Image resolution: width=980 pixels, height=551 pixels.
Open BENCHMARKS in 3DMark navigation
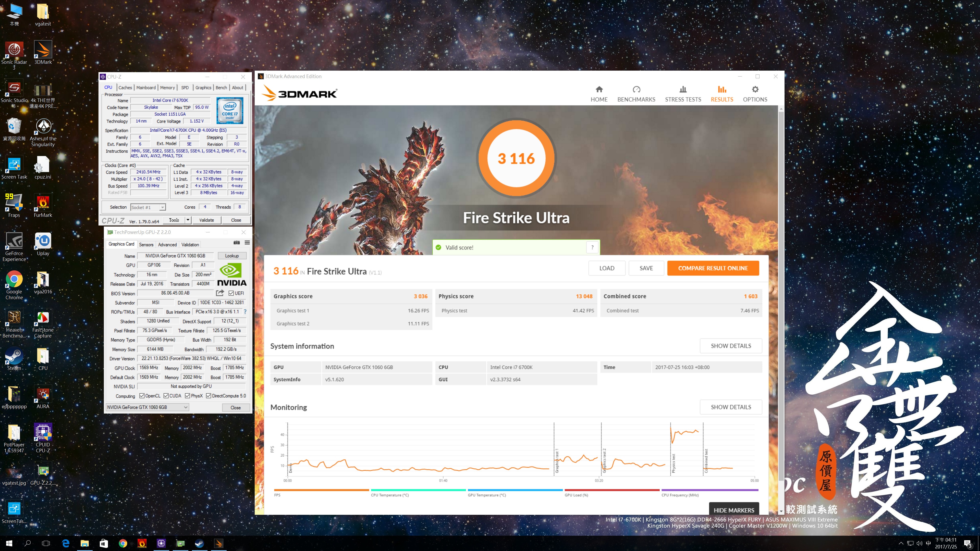636,94
